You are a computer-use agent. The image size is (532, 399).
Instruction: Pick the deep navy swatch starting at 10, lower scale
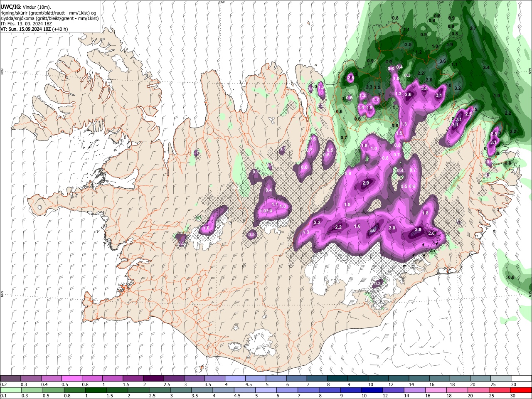(x=372, y=390)
